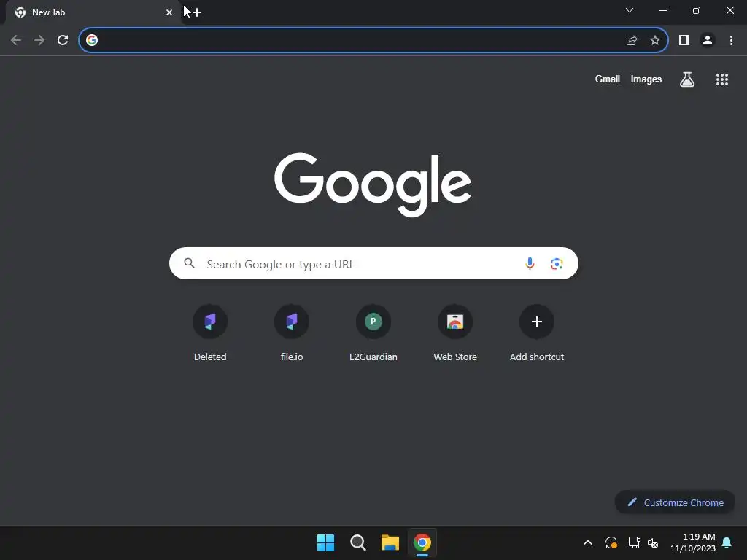Image resolution: width=747 pixels, height=560 pixels.
Task: Show hidden system tray icons
Action: [x=588, y=542]
